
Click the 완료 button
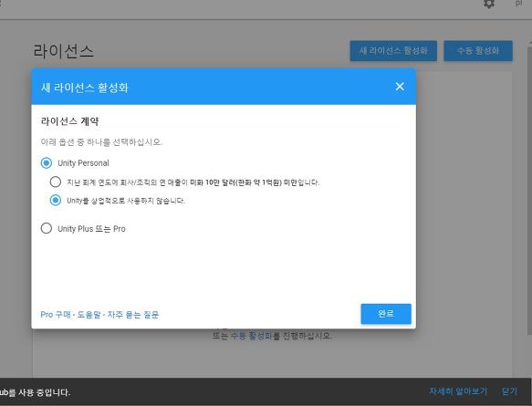pos(386,314)
